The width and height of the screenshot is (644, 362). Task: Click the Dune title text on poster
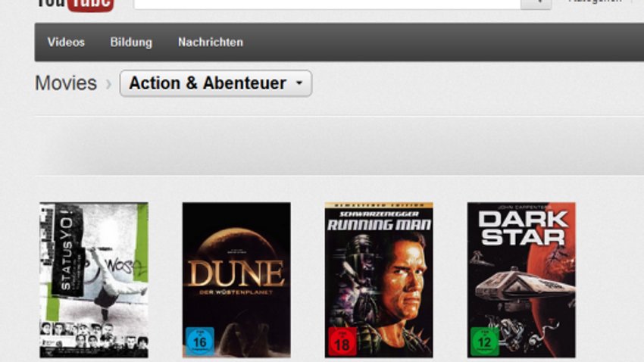click(236, 273)
